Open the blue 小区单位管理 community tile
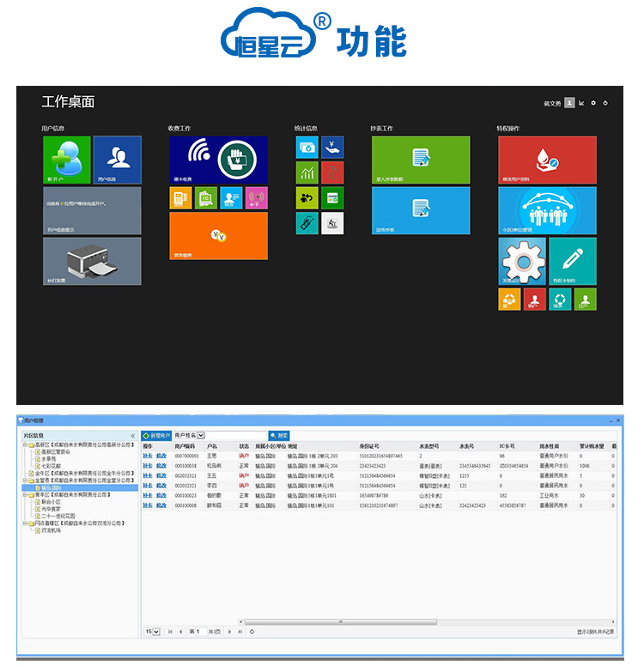This screenshot has height=665, width=644. coord(547,210)
